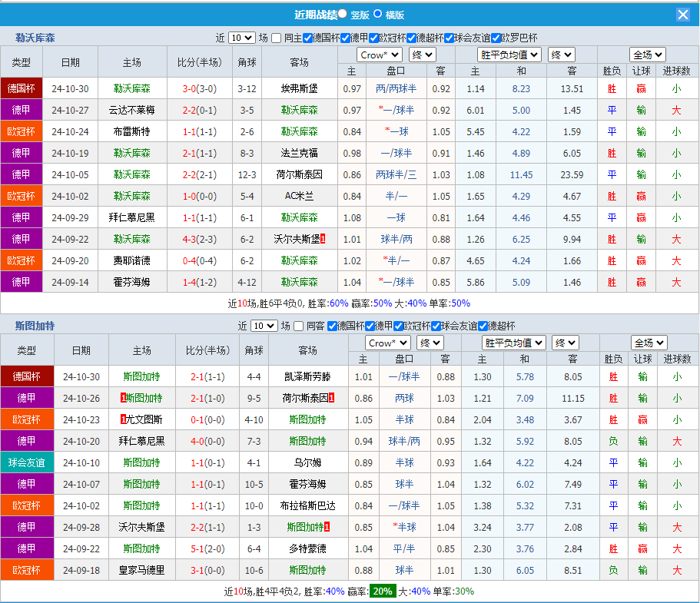Click 斯图加特 team section title
Screen dimensions: 700x603
tap(35, 326)
